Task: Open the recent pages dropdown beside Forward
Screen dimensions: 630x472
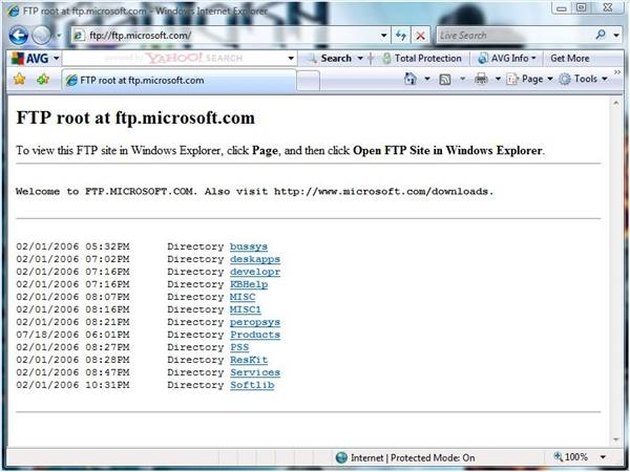Action: pos(59,36)
